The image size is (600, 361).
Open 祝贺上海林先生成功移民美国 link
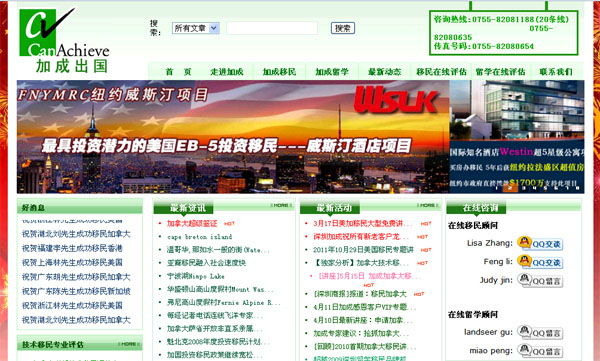coord(72,263)
